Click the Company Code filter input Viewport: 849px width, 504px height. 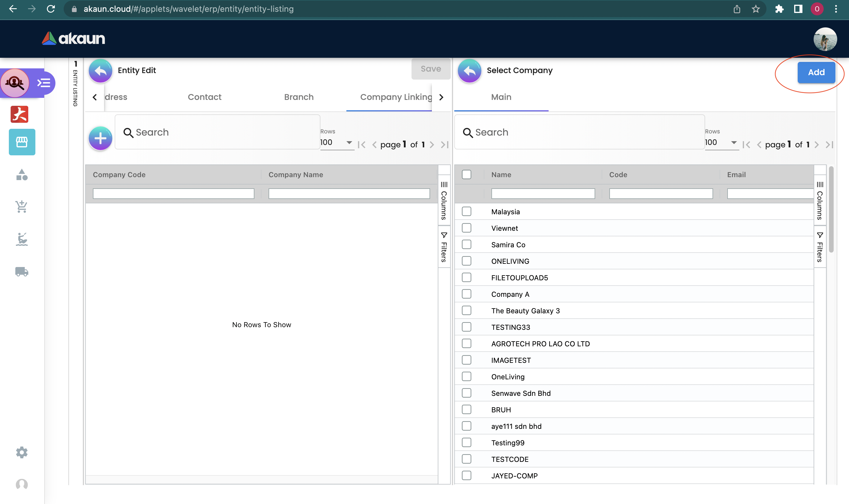pyautogui.click(x=173, y=194)
